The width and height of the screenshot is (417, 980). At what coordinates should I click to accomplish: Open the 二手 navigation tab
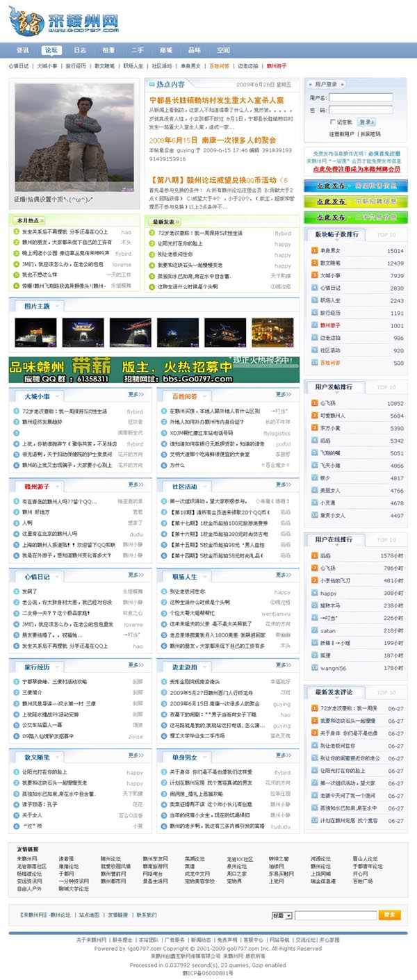point(137,50)
